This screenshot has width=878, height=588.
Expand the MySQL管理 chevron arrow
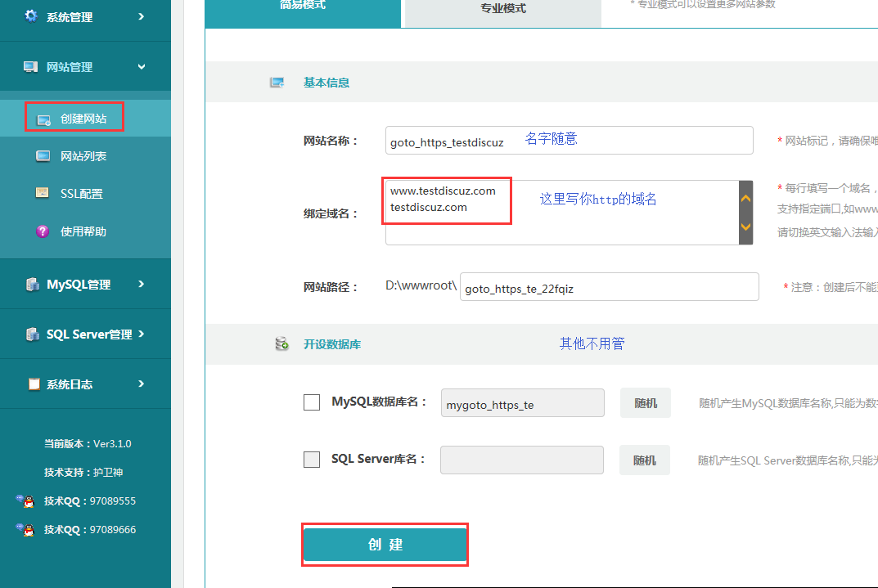tap(142, 285)
